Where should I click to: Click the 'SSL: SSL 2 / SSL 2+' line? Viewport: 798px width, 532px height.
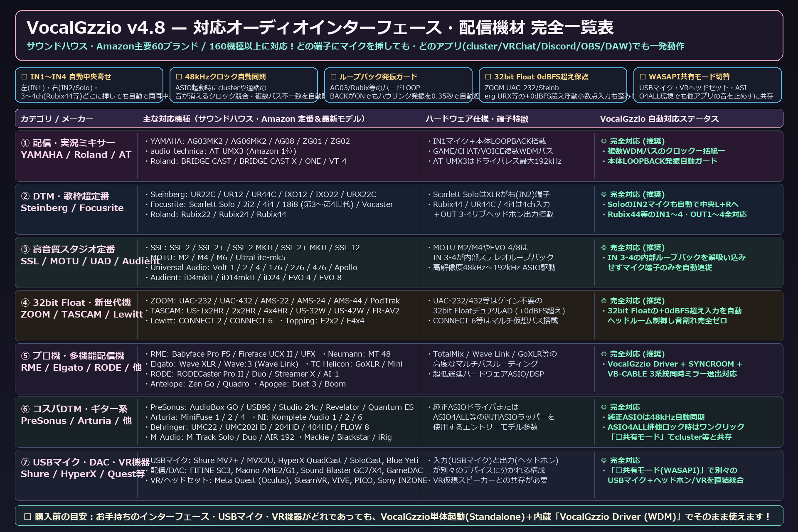point(252,248)
